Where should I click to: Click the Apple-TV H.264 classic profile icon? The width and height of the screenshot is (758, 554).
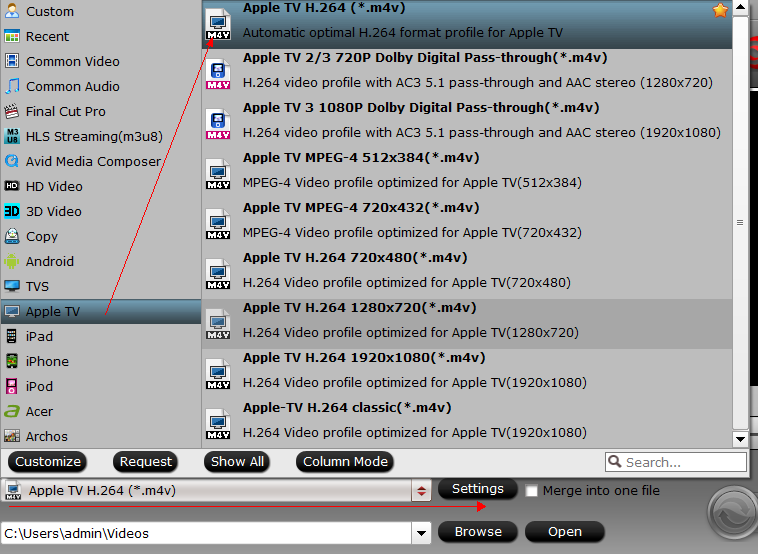click(x=218, y=424)
